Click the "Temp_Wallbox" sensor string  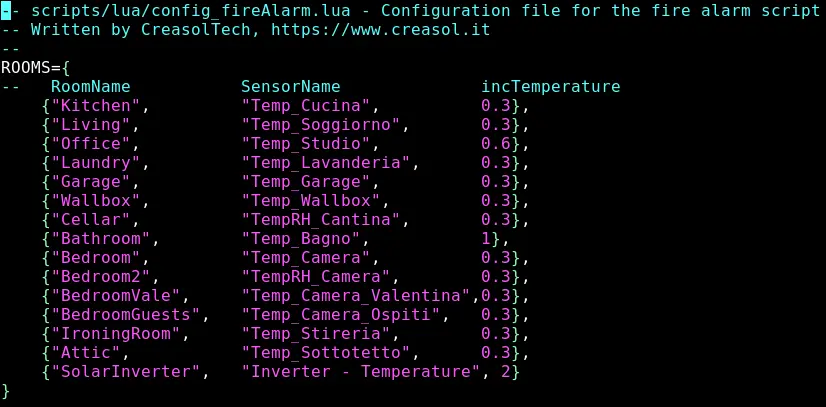coord(311,201)
